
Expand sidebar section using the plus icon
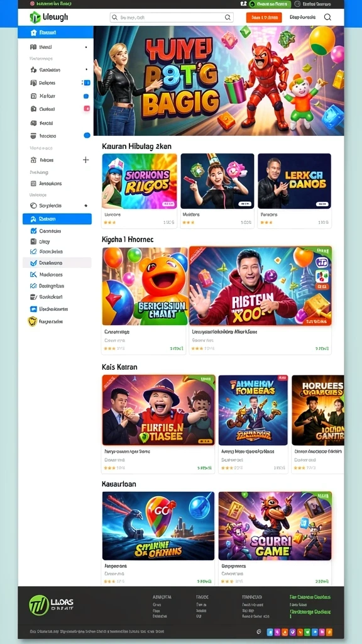85,160
